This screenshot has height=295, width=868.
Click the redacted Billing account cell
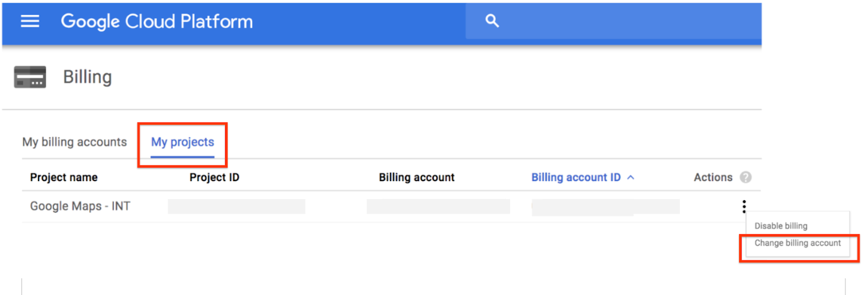[438, 207]
